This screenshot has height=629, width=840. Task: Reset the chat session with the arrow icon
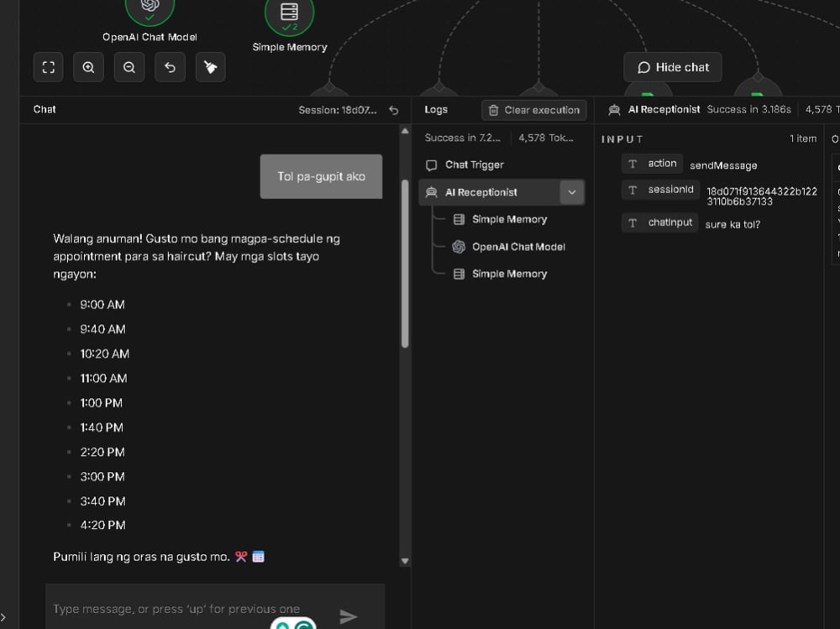click(394, 110)
